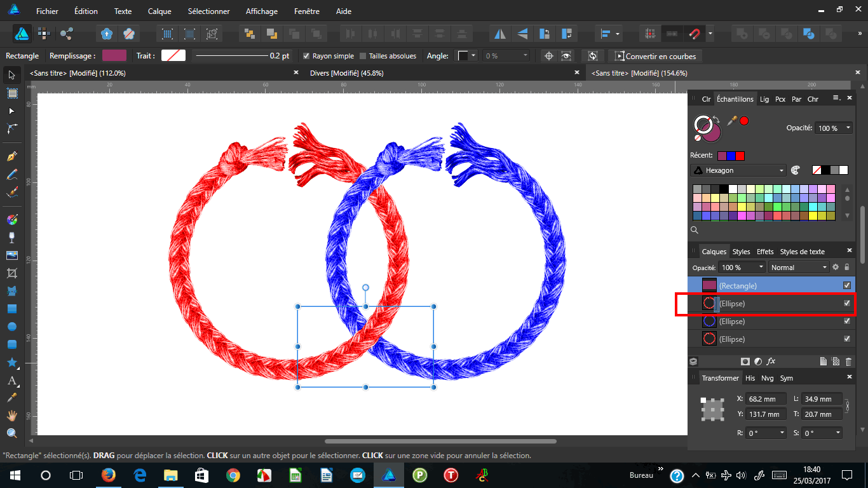Select the Star shape tool
Screen dimensions: 868x488
(x=11, y=362)
